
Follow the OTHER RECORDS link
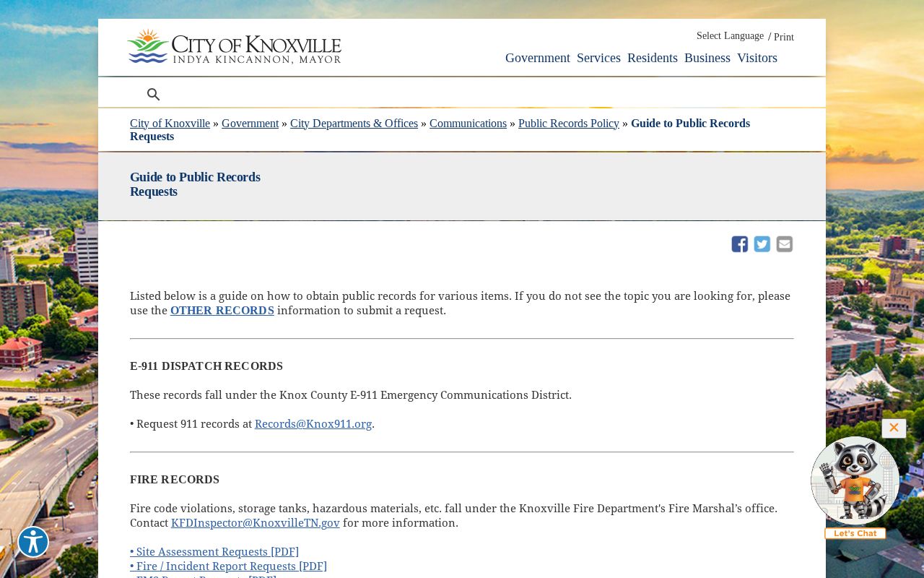[x=222, y=311]
